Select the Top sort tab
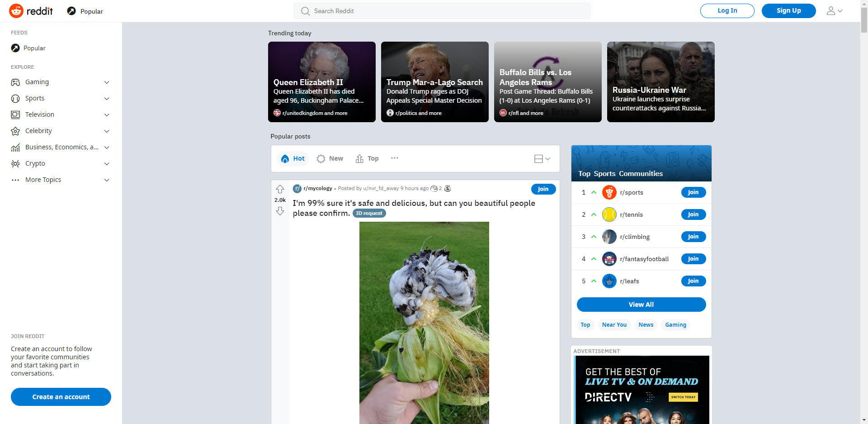The width and height of the screenshot is (868, 424). (367, 159)
